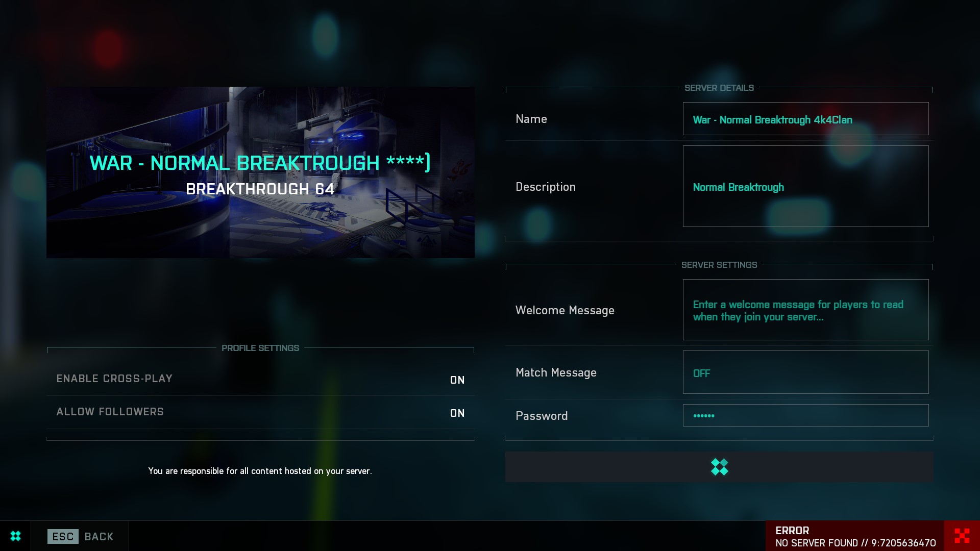The image size is (980, 551).
Task: Click the Welcome Message label
Action: 565,310
